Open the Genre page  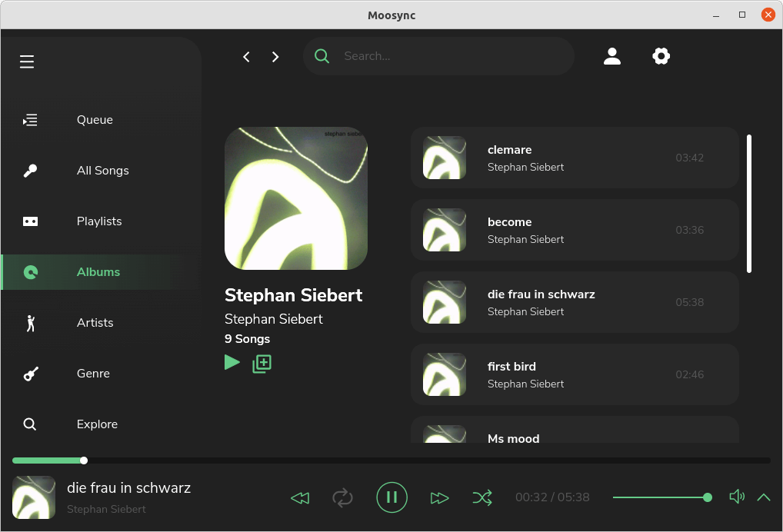click(93, 374)
